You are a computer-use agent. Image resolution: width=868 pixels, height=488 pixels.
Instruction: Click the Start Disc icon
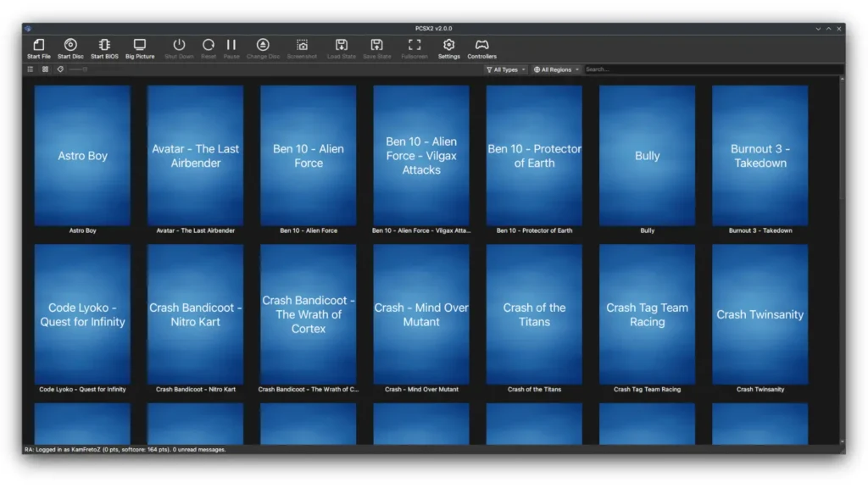pyautogui.click(x=70, y=45)
